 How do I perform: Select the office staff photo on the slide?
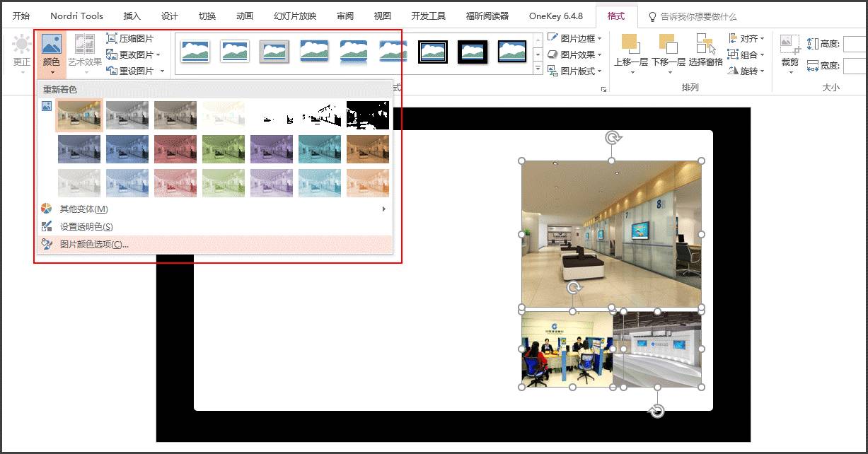pyautogui.click(x=567, y=349)
